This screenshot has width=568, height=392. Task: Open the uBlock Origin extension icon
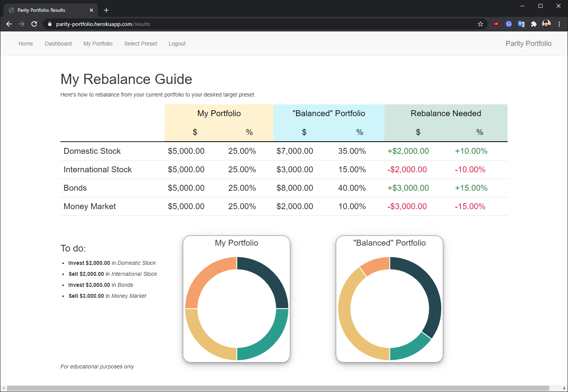pyautogui.click(x=496, y=24)
